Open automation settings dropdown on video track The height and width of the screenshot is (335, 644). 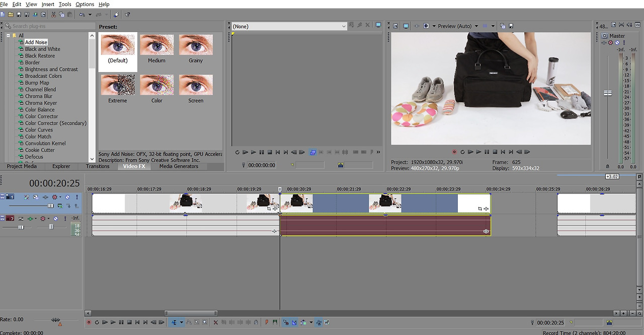point(60,197)
